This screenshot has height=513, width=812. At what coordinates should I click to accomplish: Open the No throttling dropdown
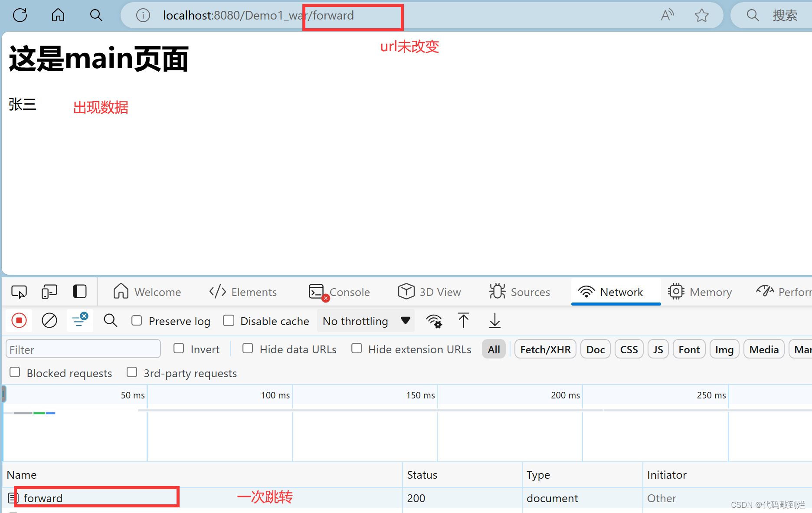(366, 321)
